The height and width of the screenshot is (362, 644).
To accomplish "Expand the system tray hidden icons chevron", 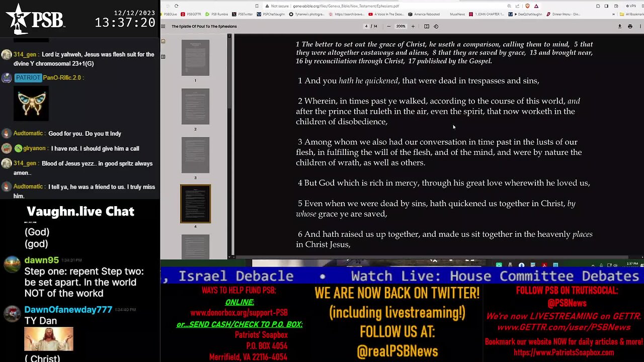I will click(x=593, y=265).
